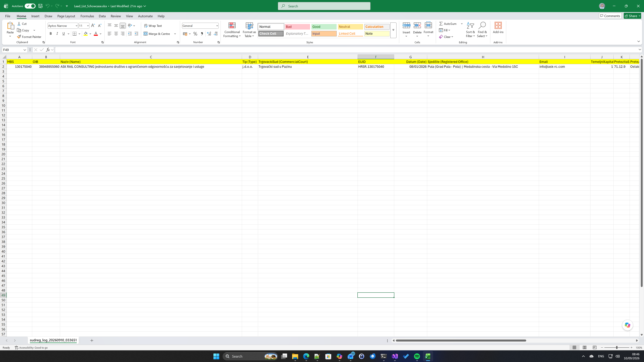This screenshot has height=362, width=644.
Task: Click the Share button
Action: tap(632, 16)
